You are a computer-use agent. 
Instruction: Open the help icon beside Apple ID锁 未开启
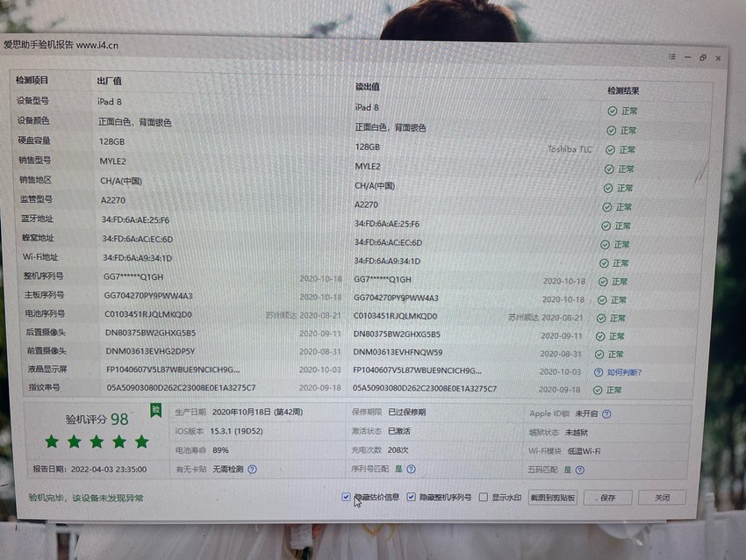click(606, 414)
